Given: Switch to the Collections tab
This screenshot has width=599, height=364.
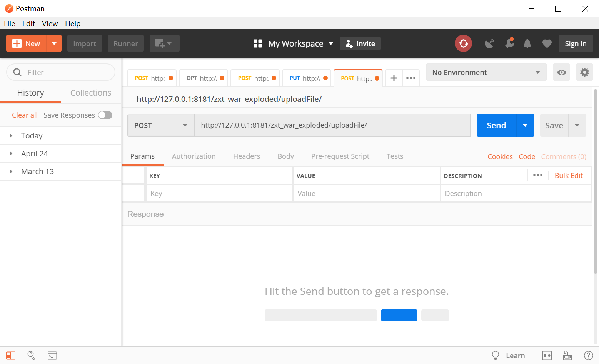Looking at the screenshot, I should (x=91, y=93).
